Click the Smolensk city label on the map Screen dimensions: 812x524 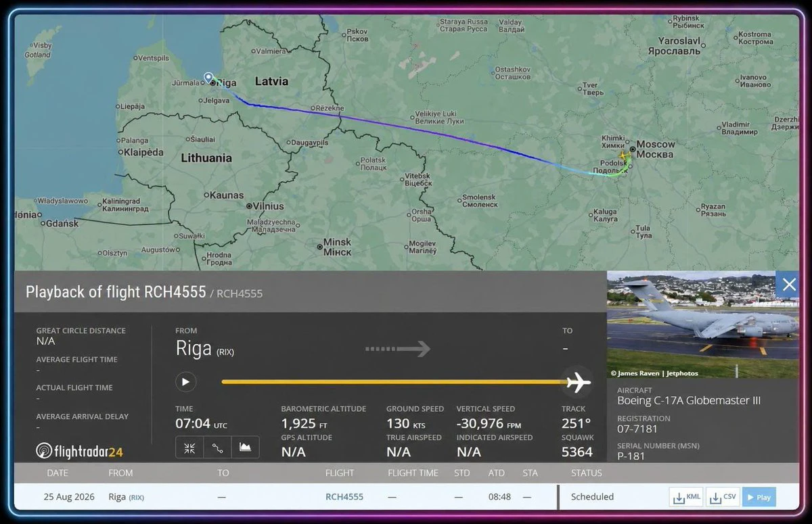479,201
